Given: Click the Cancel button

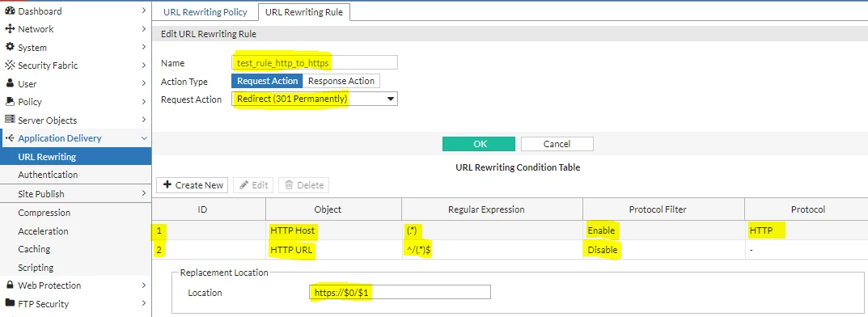Looking at the screenshot, I should 557,144.
